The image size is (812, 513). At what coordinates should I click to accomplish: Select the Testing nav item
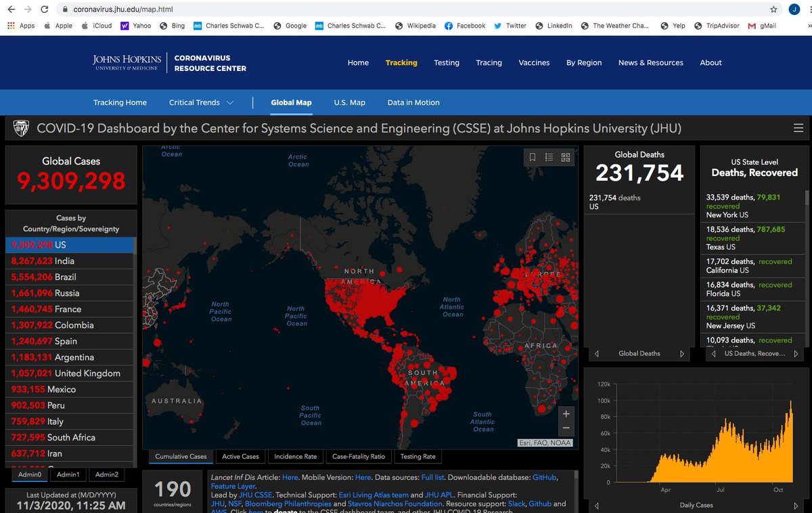pyautogui.click(x=447, y=62)
